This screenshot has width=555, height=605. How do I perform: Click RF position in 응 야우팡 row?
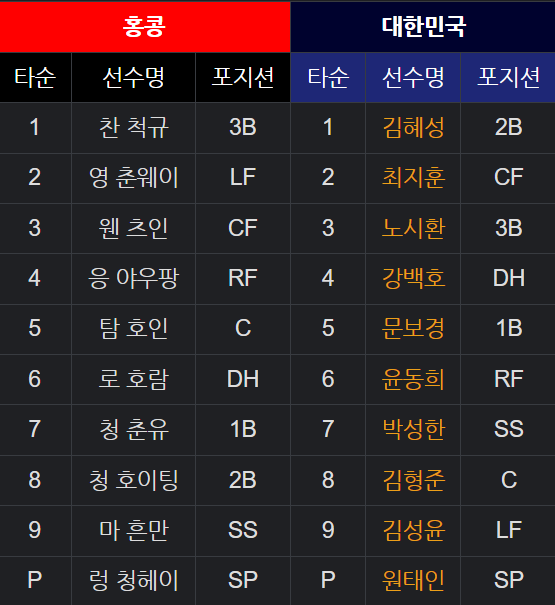(x=243, y=278)
